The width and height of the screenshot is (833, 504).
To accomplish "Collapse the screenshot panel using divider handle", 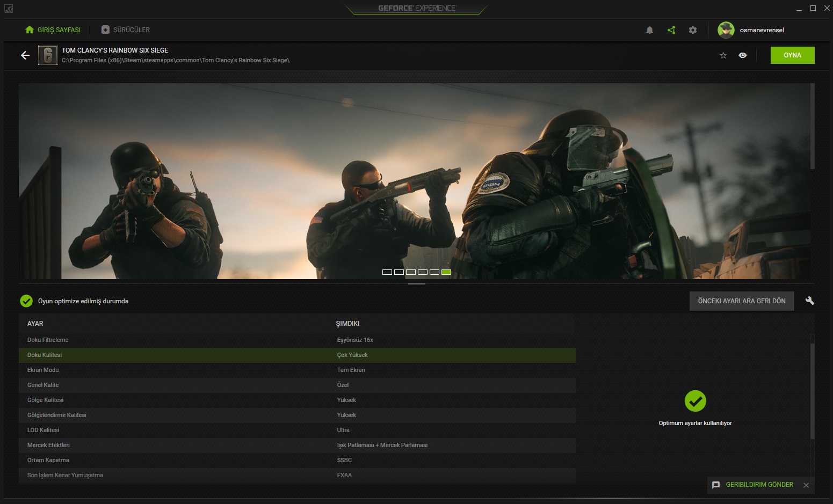I will point(417,283).
